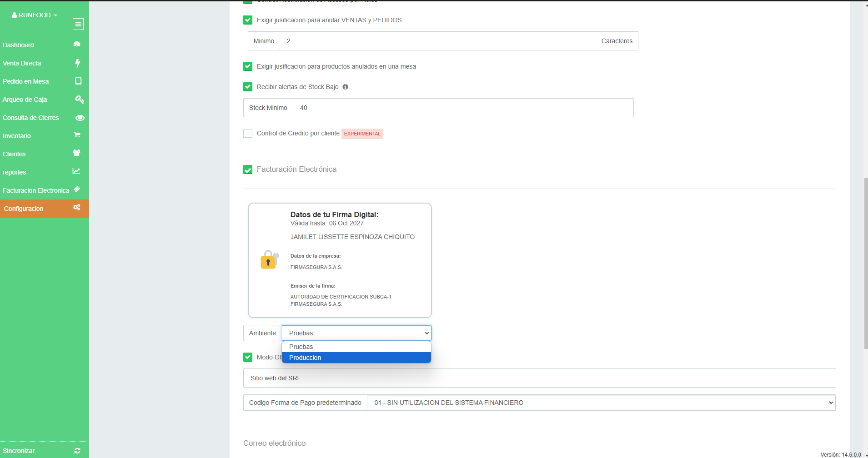This screenshot has width=868, height=458.
Task: Click the Pedido en Mesa tablet icon
Action: tap(78, 81)
